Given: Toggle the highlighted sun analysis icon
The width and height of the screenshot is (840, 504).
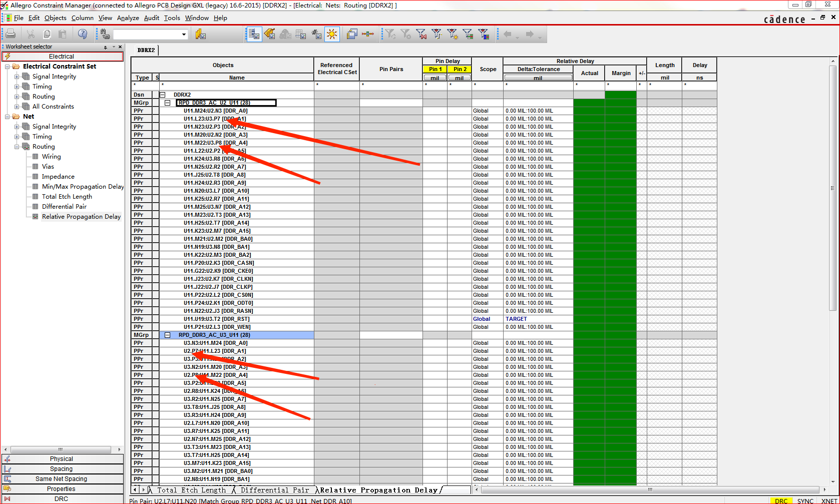Looking at the screenshot, I should click(332, 34).
